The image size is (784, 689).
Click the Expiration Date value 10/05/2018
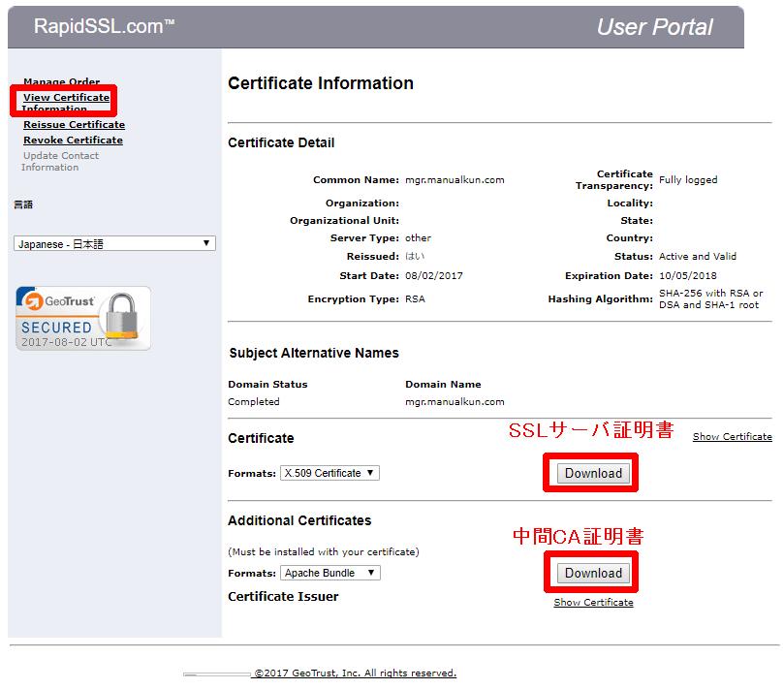click(x=687, y=275)
